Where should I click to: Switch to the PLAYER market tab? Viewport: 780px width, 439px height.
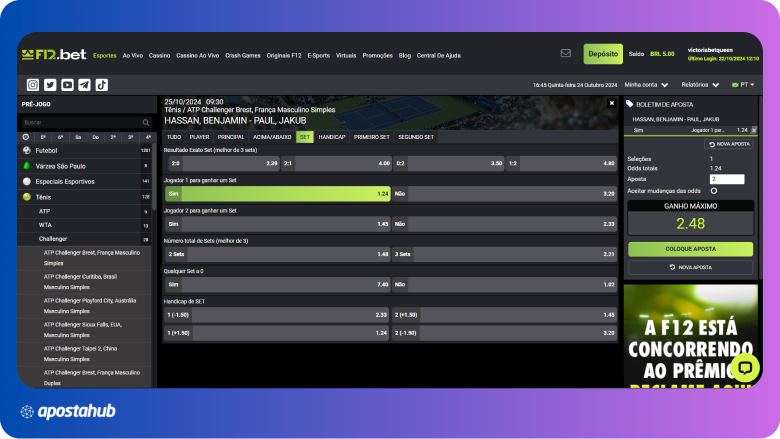click(x=199, y=137)
